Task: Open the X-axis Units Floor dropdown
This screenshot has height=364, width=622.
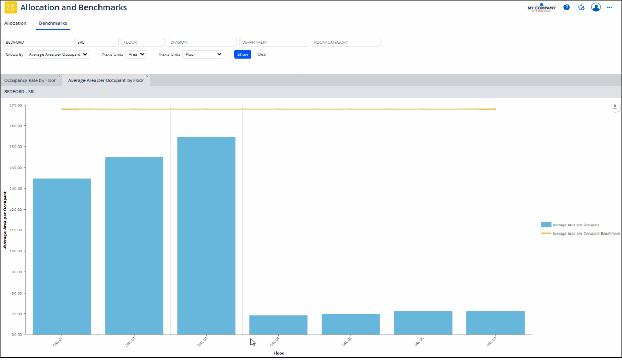Action: (x=203, y=54)
